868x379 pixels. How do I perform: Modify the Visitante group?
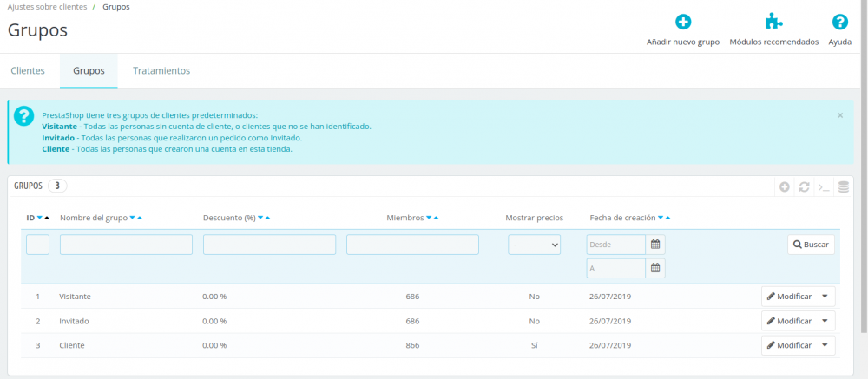(x=789, y=297)
